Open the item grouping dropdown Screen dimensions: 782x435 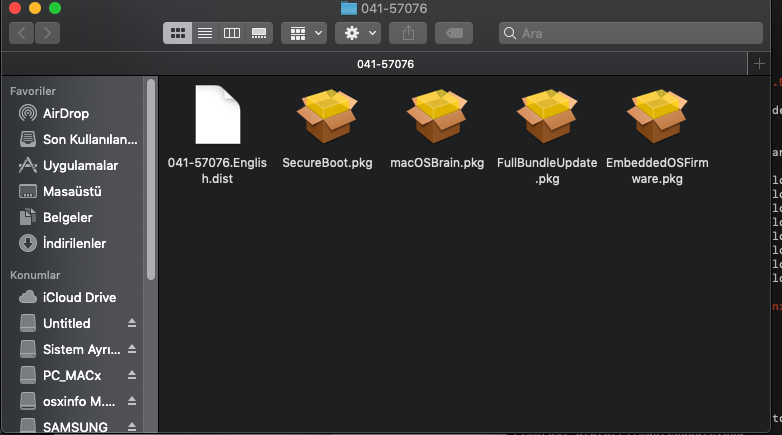pyautogui.click(x=304, y=33)
